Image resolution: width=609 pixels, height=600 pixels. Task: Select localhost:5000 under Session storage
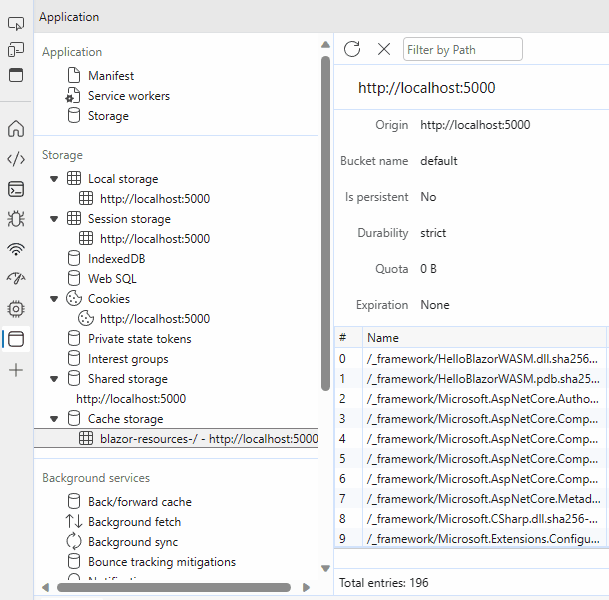pyautogui.click(x=155, y=239)
